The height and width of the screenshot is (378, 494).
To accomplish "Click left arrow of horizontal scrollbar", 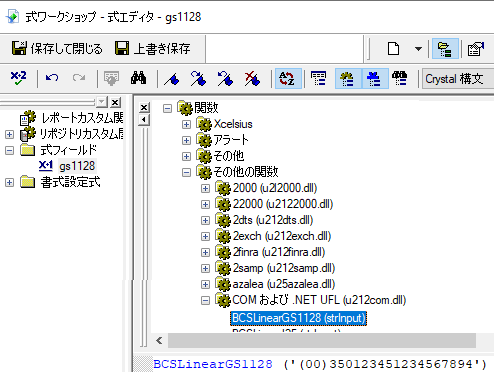I will point(159,340).
